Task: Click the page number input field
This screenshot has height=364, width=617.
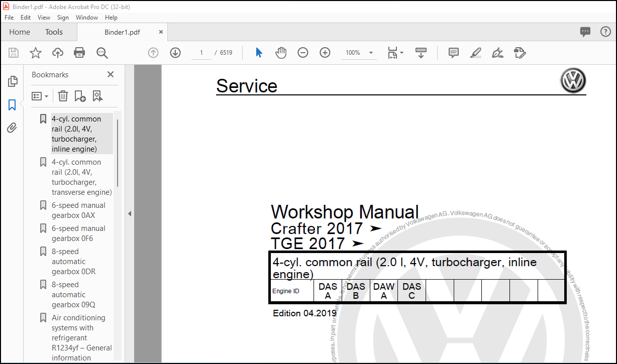Action: coord(201,53)
